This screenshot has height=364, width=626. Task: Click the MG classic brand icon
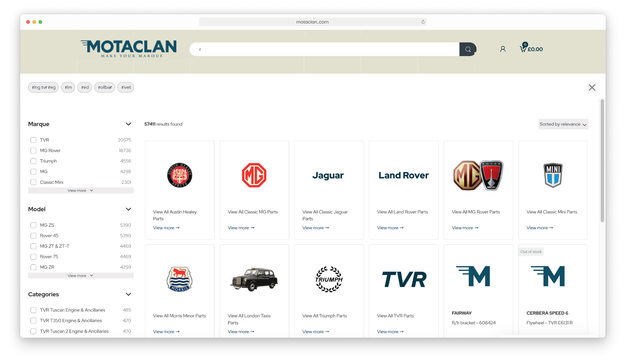pos(254,175)
